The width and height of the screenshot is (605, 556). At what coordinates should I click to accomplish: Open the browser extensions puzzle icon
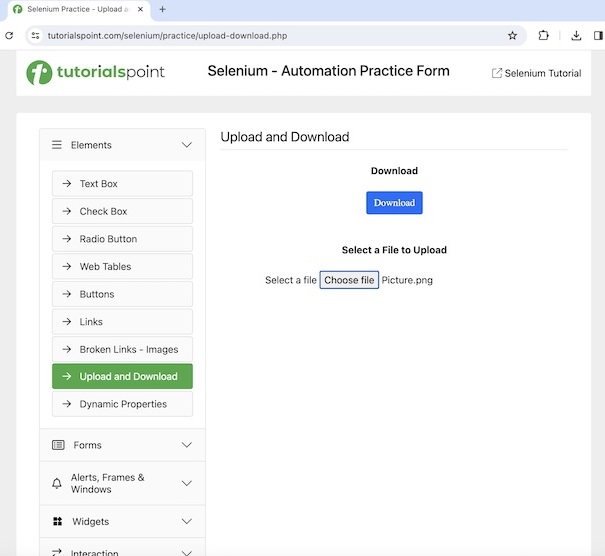pyautogui.click(x=544, y=35)
